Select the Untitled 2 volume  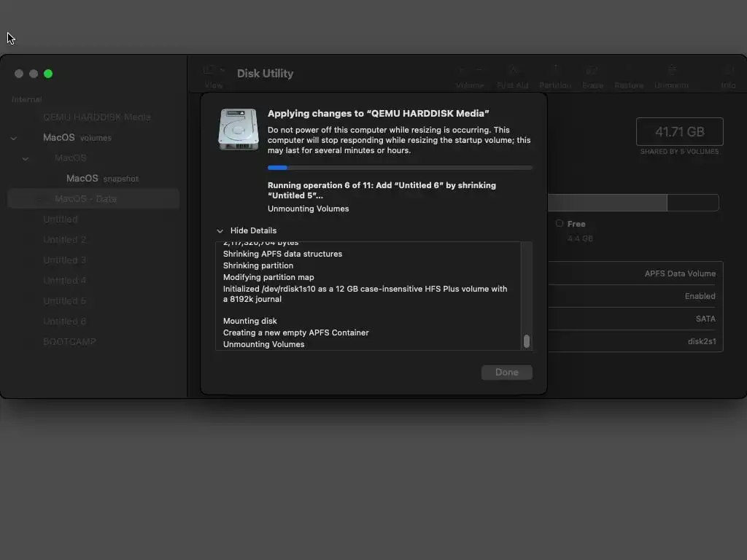pos(93,240)
